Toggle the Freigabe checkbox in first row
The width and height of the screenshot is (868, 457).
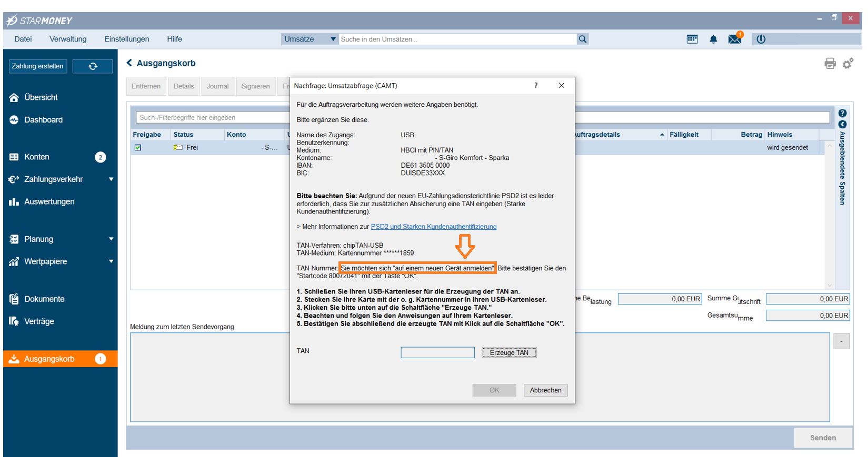[x=138, y=148]
